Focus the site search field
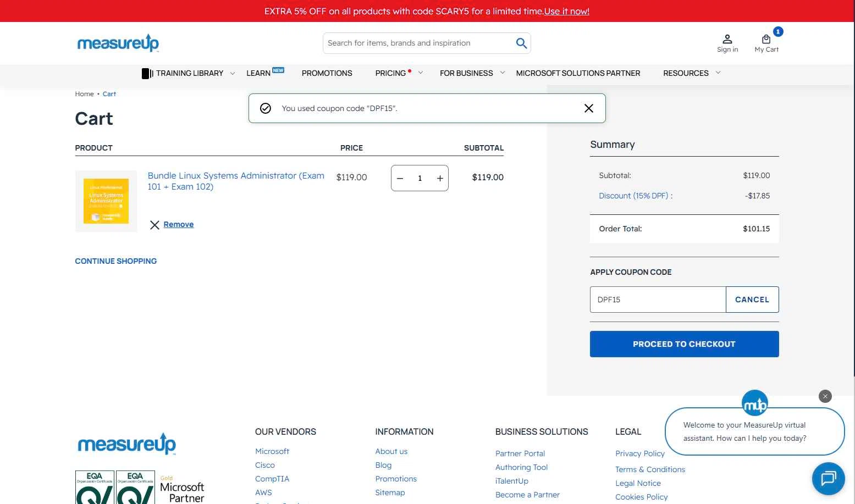 click(x=418, y=43)
